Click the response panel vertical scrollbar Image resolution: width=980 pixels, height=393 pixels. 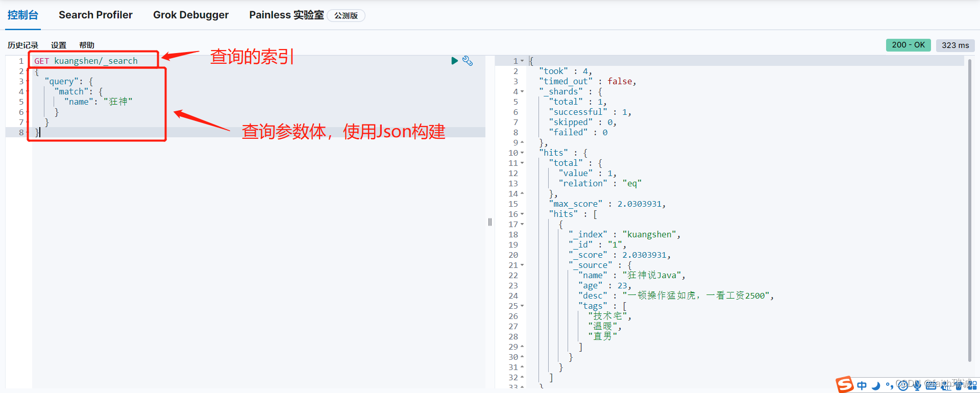[x=969, y=210]
